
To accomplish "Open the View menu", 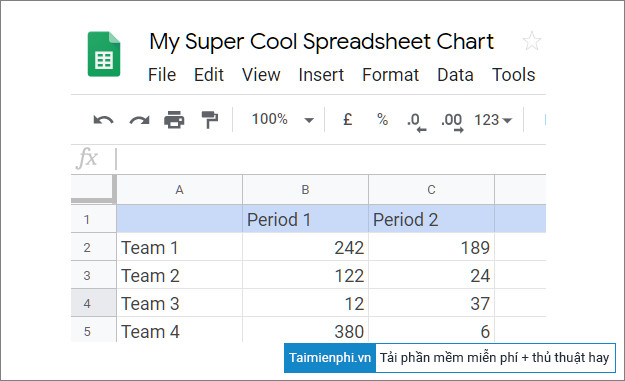I will (x=261, y=75).
